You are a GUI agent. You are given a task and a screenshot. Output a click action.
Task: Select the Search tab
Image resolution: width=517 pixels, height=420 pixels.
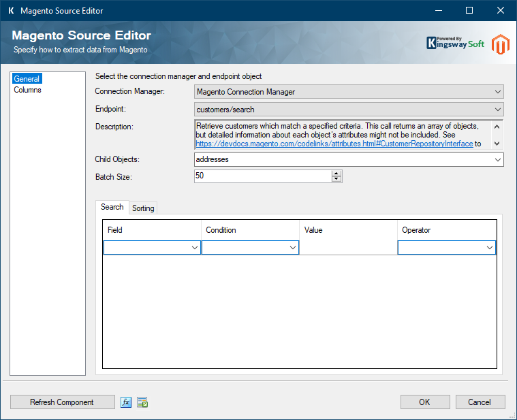point(112,207)
